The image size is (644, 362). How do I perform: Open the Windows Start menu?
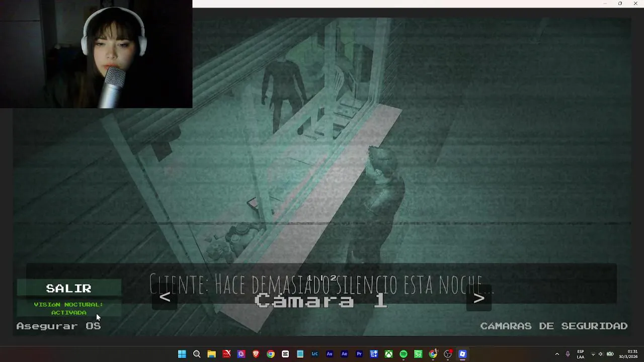tap(182, 354)
